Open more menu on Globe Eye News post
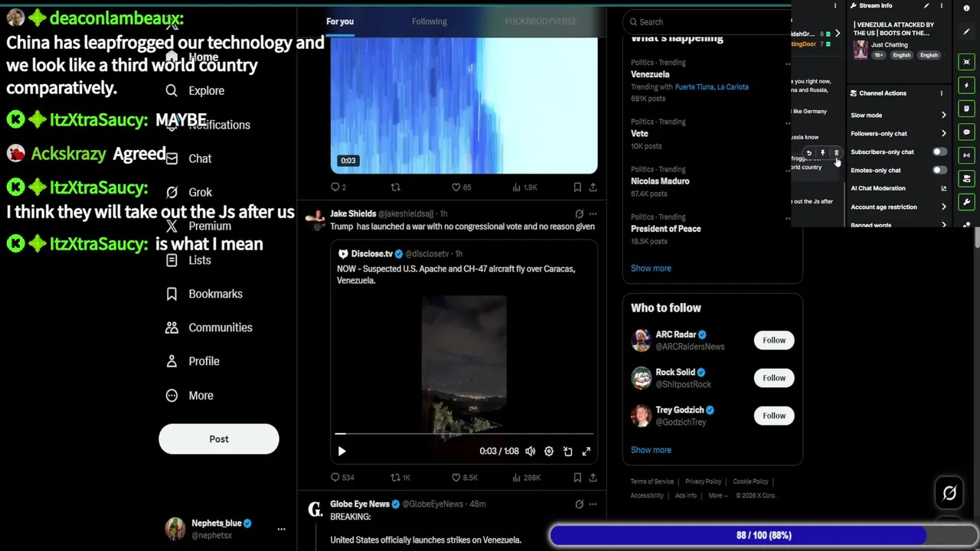 [593, 504]
